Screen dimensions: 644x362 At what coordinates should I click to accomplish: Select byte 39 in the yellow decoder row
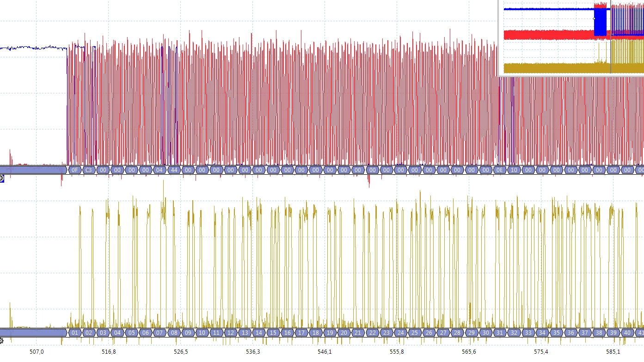coord(613,332)
